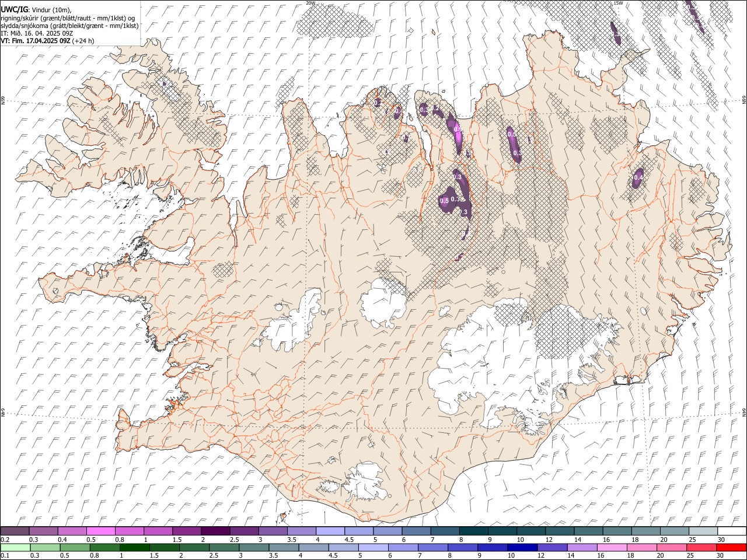Choose the lavender snow-scale swatch at 4
Screen dimensions: 747x560
[330, 531]
